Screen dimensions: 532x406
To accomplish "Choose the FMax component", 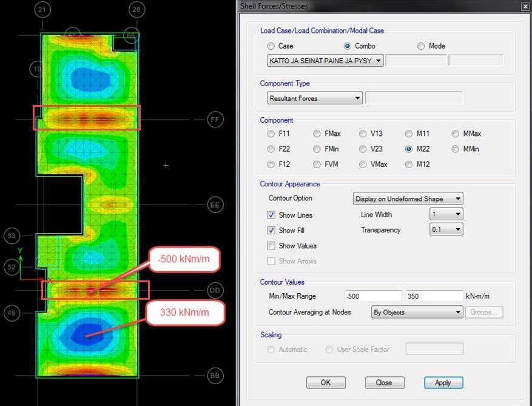I will coord(317,134).
